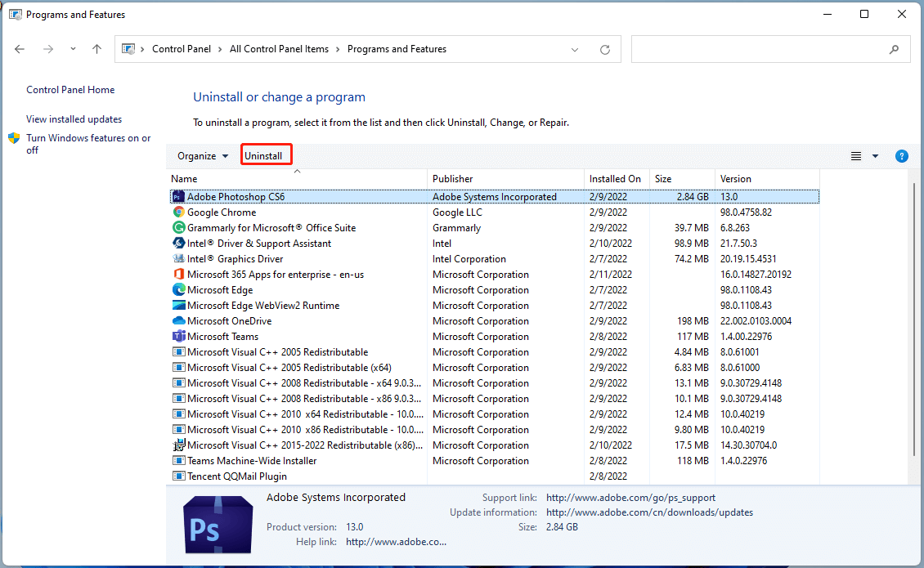This screenshot has height=568, width=924.
Task: Open the Adobe ps_support link
Action: (x=630, y=498)
